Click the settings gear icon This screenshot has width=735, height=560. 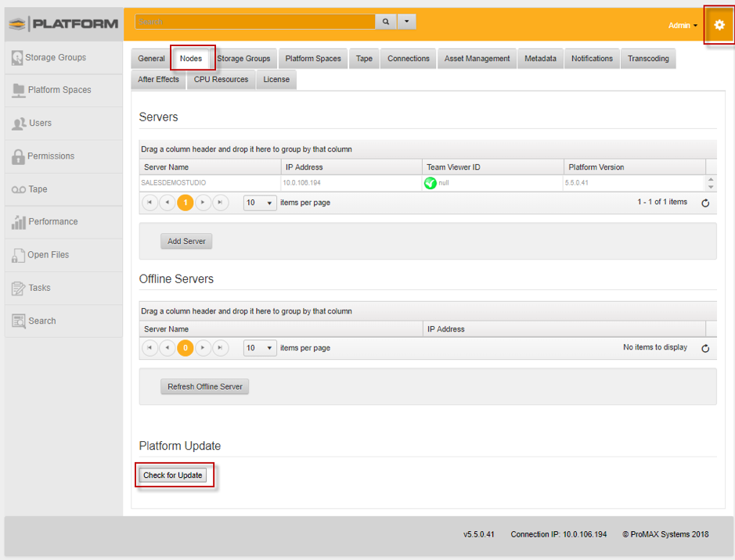(x=719, y=24)
